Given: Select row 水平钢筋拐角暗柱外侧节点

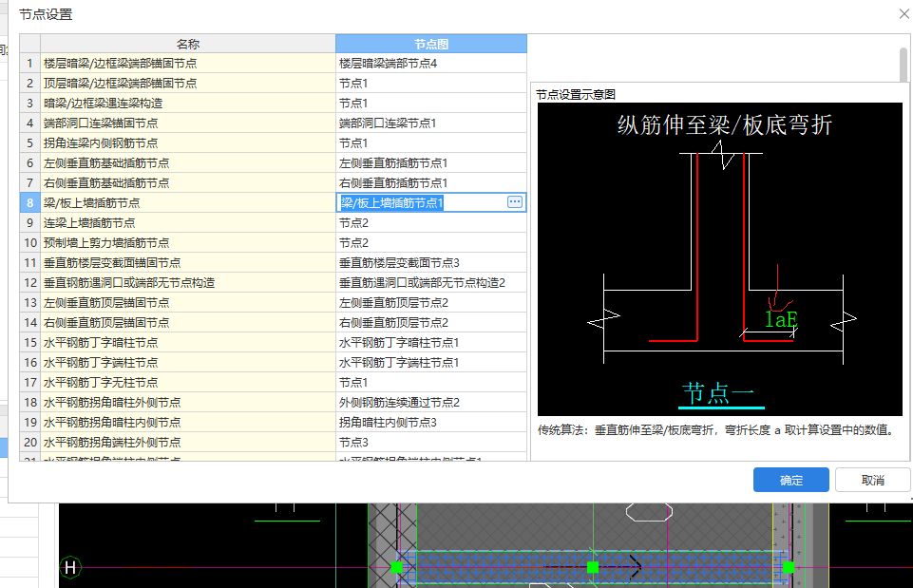Looking at the screenshot, I should (x=187, y=402).
